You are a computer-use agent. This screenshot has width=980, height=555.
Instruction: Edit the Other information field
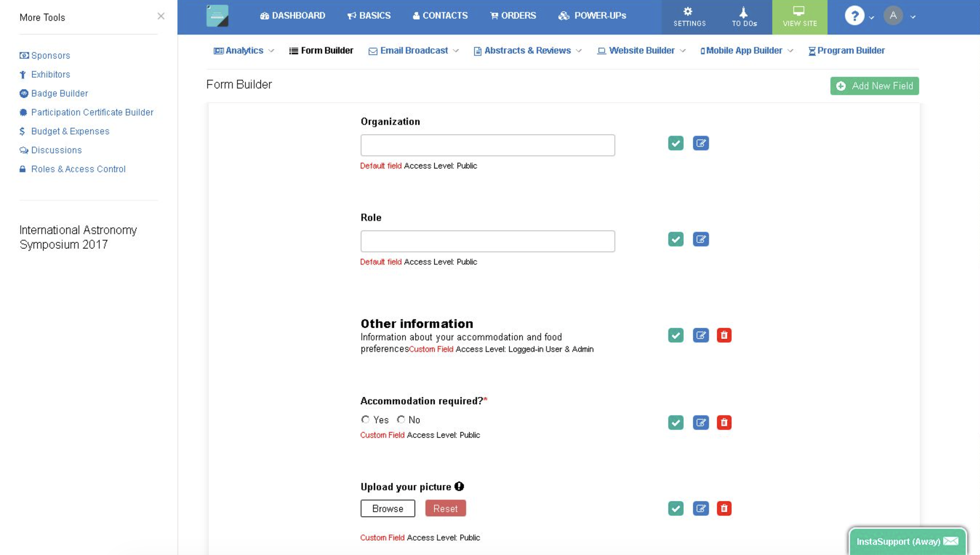tap(701, 335)
